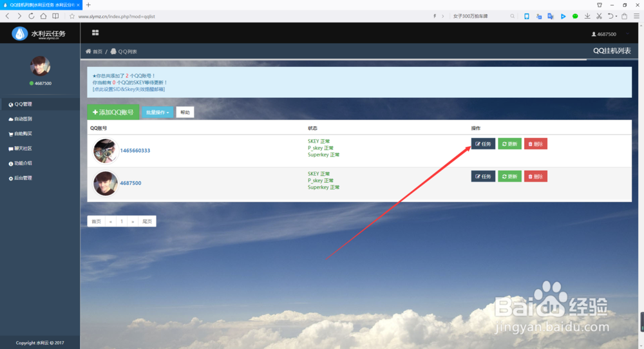
Task: Click SKEY 正常 status of 1465660333
Action: click(x=319, y=141)
